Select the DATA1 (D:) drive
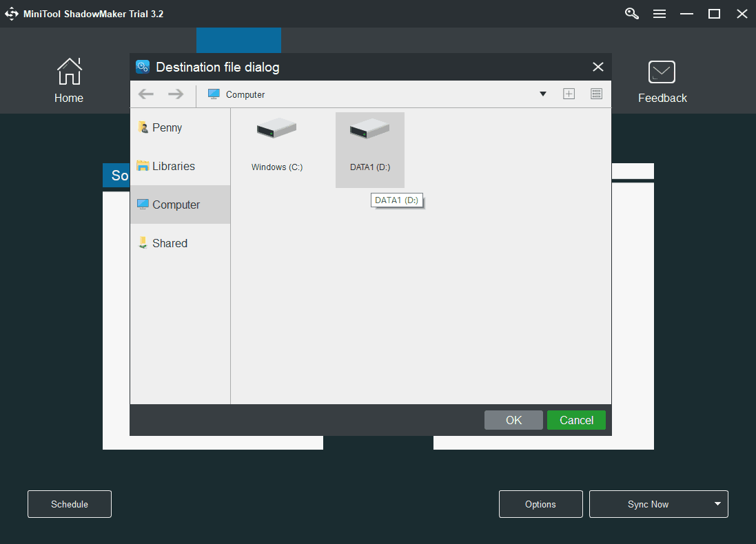The image size is (756, 544). click(370, 150)
